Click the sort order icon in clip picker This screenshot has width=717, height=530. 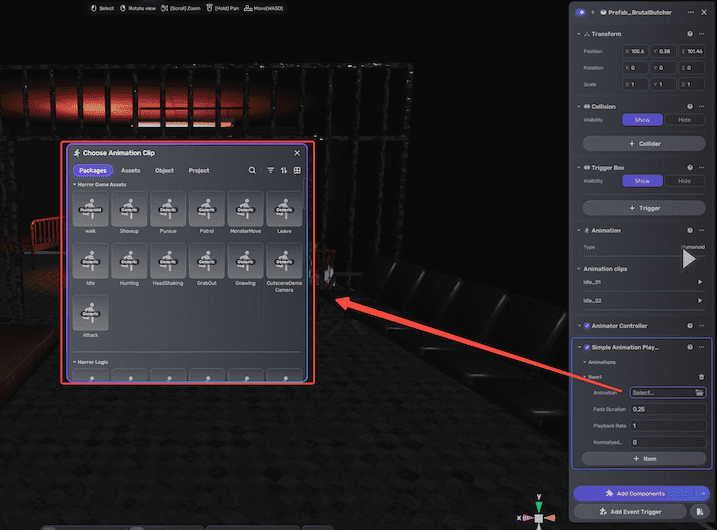click(283, 170)
